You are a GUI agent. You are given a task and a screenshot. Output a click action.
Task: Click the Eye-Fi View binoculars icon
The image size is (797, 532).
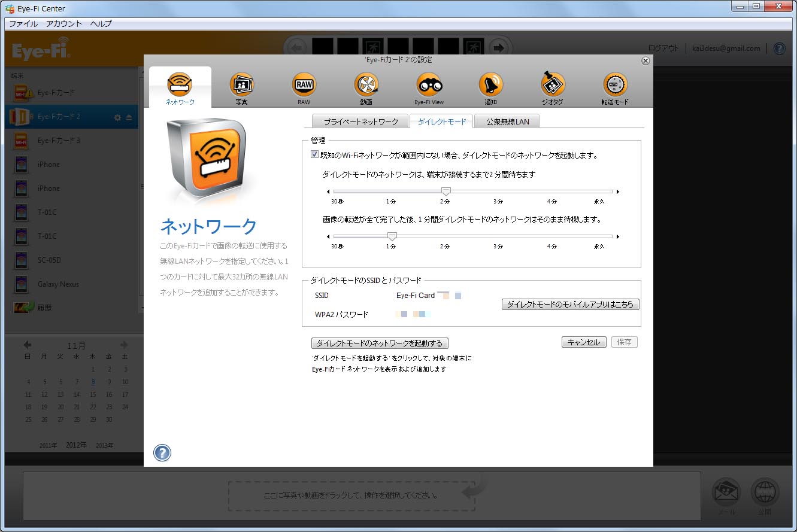pos(428,84)
